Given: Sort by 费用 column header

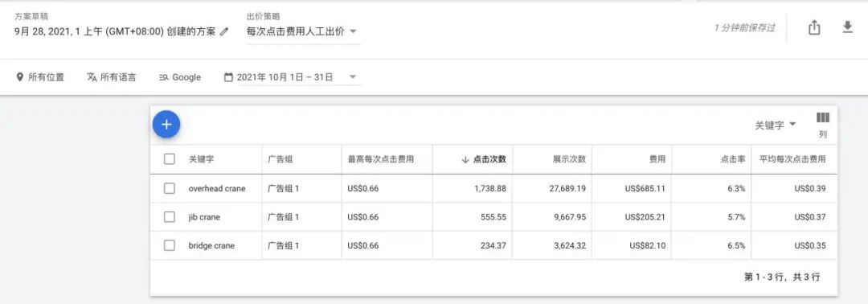Looking at the screenshot, I should pyautogui.click(x=657, y=159).
